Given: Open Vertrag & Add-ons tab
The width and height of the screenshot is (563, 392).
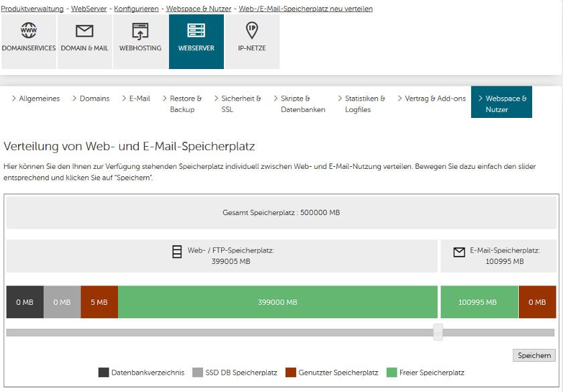Looking at the screenshot, I should pyautogui.click(x=432, y=99).
